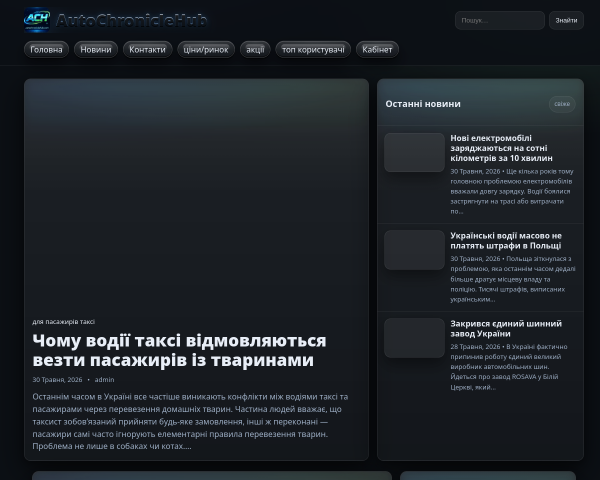600x480 pixels.
Task: Click the excerpt dated 28 Травня, 2026
Action: 509,367
